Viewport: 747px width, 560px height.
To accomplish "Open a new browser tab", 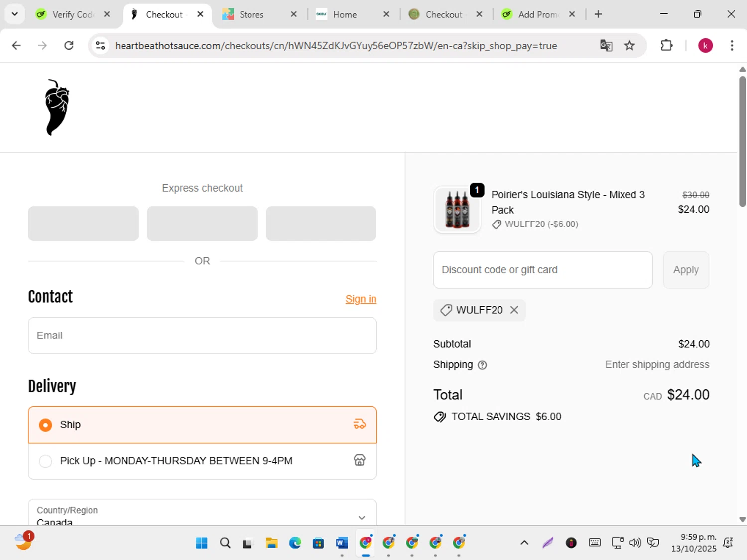I will click(x=598, y=14).
